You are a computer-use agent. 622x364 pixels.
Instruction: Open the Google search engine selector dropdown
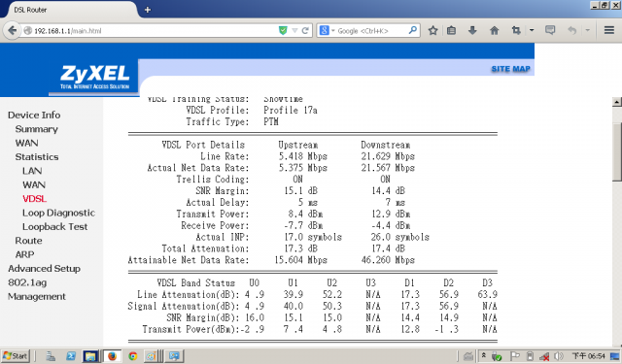click(327, 30)
